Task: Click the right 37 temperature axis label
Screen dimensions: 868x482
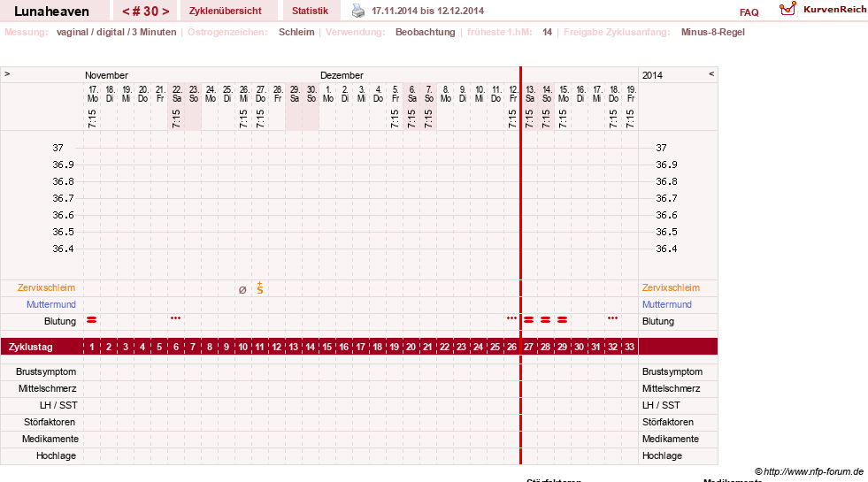Action: pos(662,148)
